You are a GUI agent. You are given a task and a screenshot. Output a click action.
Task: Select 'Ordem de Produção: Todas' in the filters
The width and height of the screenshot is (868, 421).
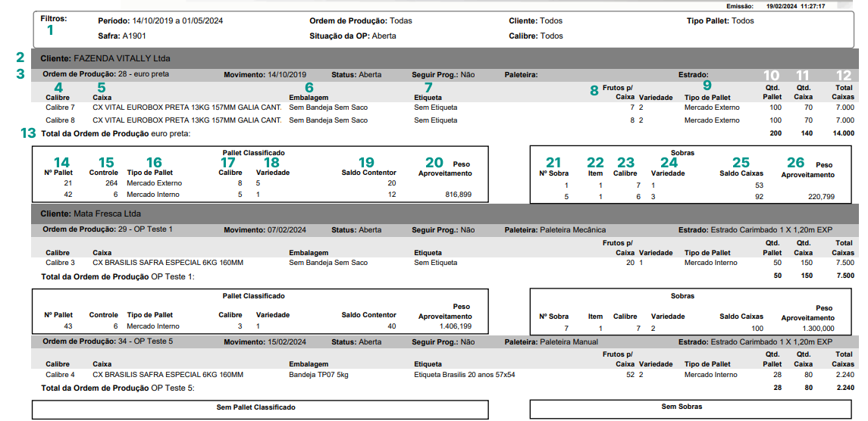361,21
